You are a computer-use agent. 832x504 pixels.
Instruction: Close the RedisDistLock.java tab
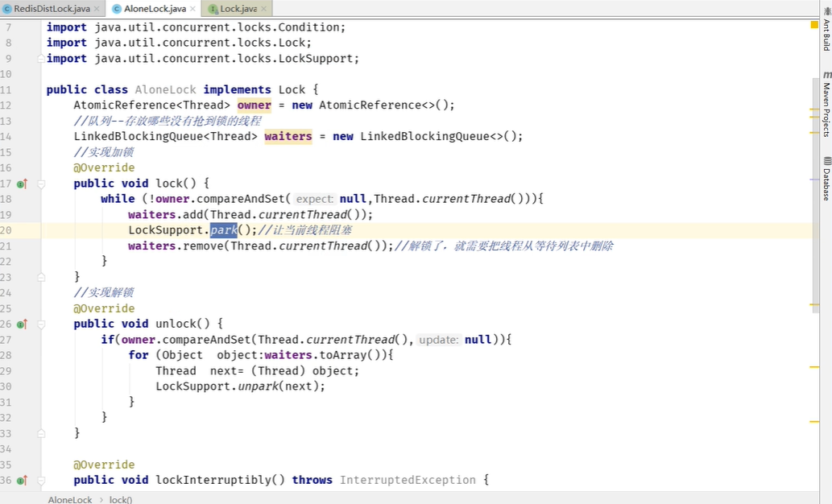click(97, 9)
